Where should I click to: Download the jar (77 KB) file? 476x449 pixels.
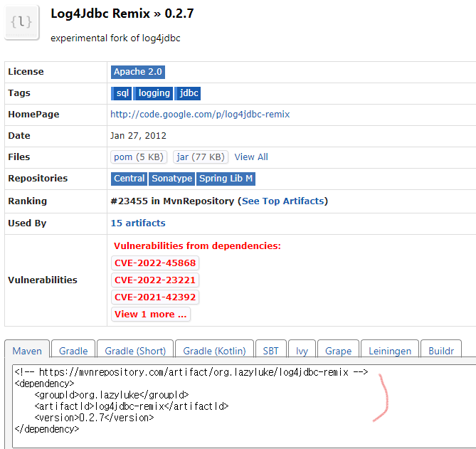click(201, 157)
